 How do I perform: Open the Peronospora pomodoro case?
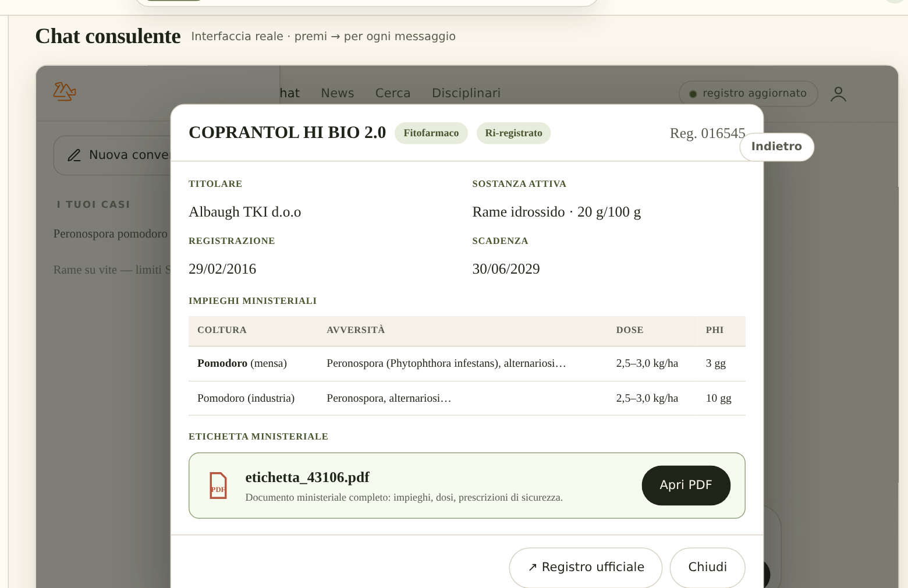[111, 234]
